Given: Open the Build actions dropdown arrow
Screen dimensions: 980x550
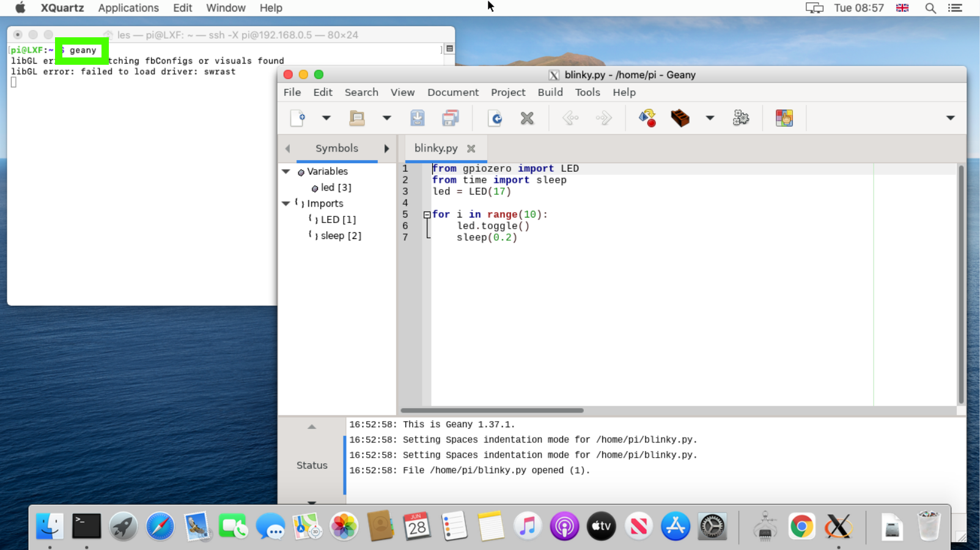Looking at the screenshot, I should click(x=710, y=118).
